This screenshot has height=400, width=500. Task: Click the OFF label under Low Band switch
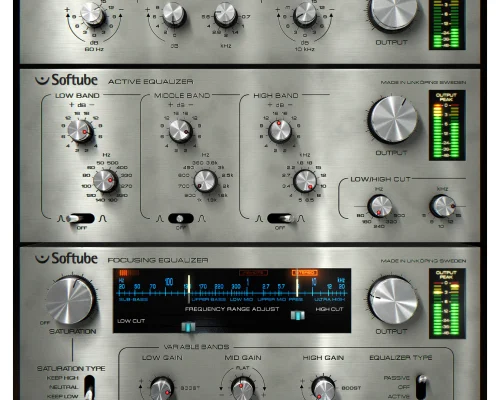82,228
